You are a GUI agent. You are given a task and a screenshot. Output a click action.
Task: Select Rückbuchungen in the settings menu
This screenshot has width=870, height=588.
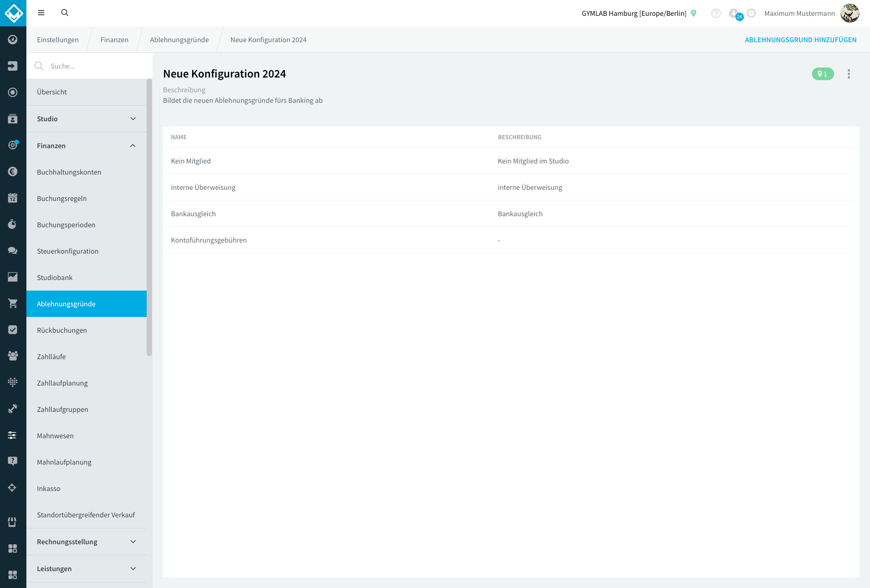pos(87,330)
